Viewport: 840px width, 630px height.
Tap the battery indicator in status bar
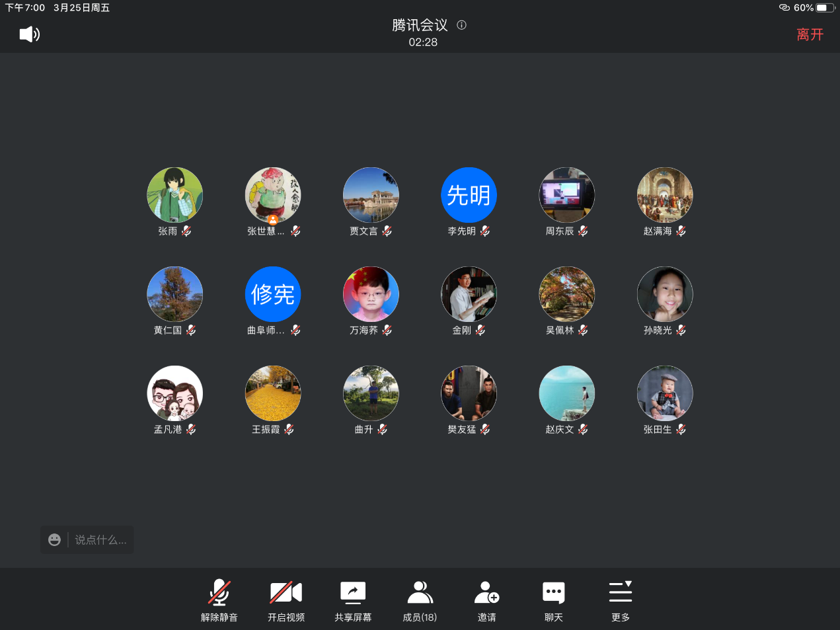pyautogui.click(x=825, y=8)
